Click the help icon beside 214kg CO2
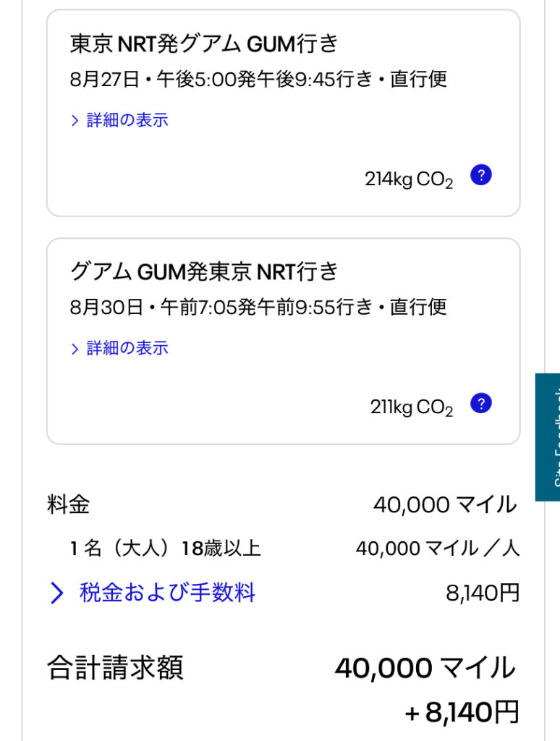The height and width of the screenshot is (741, 560). click(481, 175)
